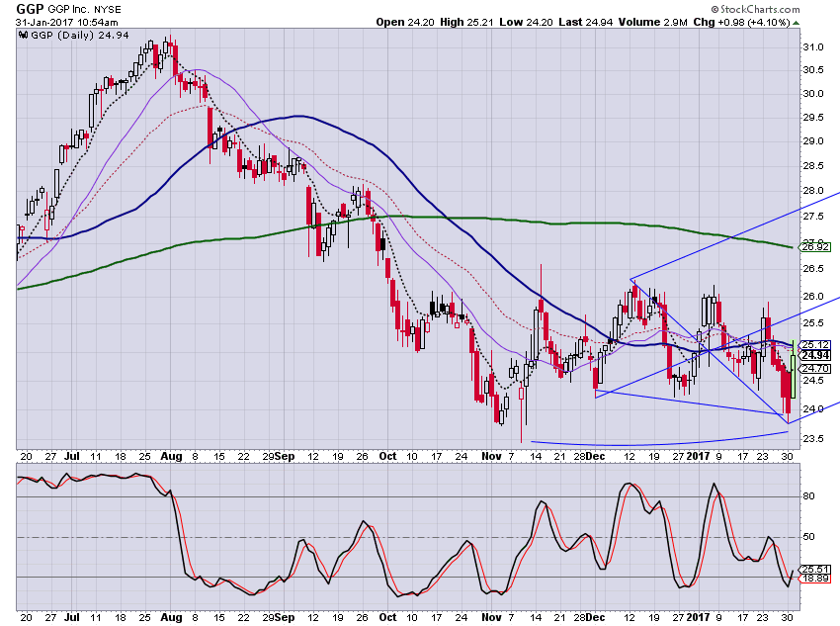Click the Jul label on stochastic panel date axis

point(72,617)
